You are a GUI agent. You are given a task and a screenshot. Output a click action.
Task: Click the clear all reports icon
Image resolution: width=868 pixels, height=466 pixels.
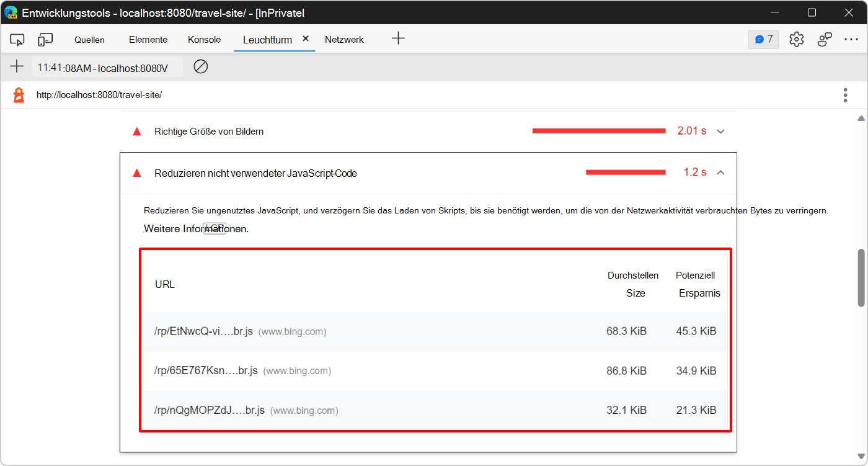[x=200, y=66]
